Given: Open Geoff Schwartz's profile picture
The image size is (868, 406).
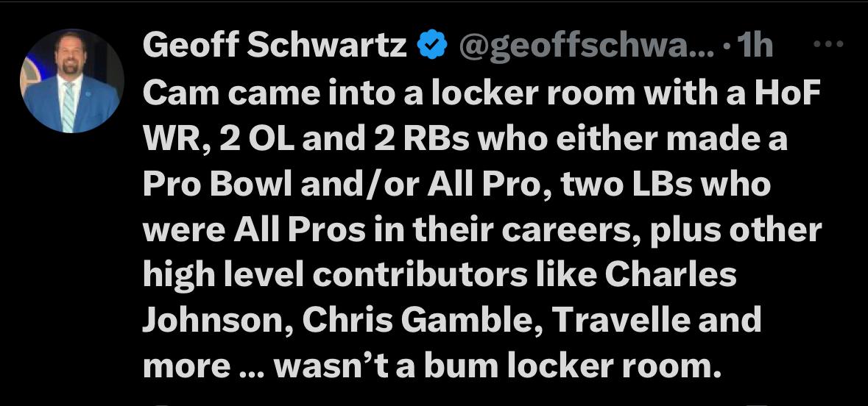Looking at the screenshot, I should pos(72,82).
